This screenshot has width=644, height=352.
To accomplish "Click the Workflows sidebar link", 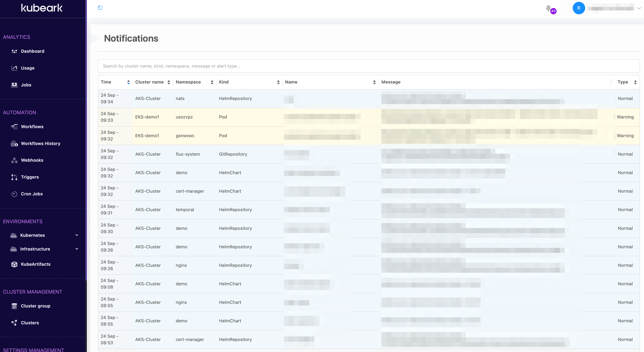I will tap(32, 127).
